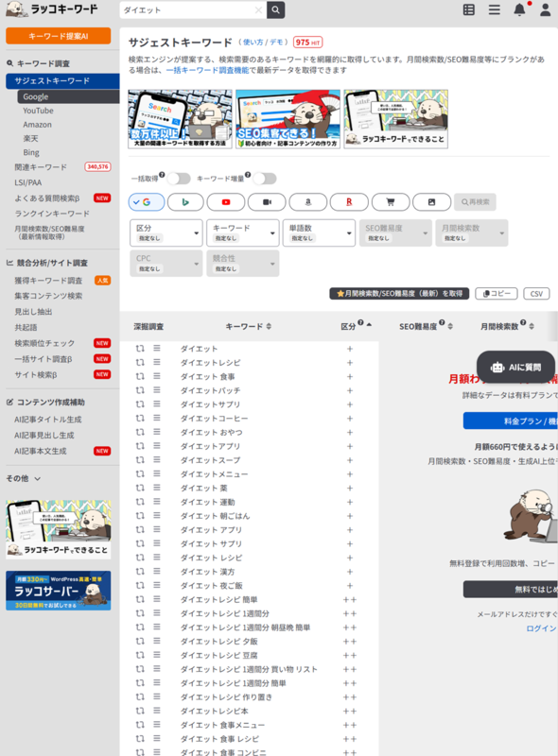558x756 pixels.
Task: Select the video camera source pill
Action: (x=267, y=202)
